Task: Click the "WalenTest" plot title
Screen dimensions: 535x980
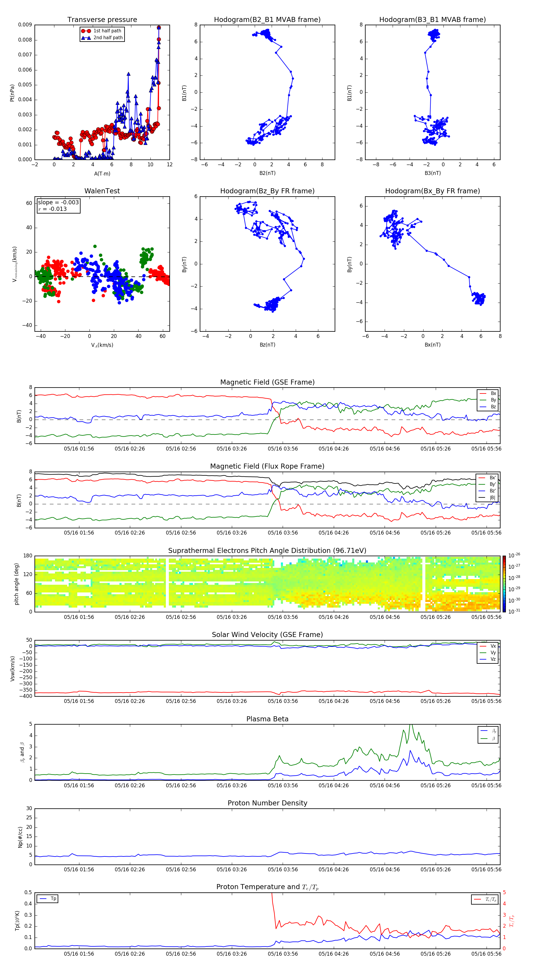Action: point(102,191)
